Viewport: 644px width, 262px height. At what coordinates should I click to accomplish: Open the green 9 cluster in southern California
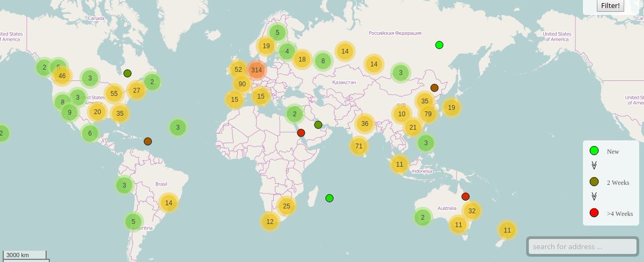[69, 113]
